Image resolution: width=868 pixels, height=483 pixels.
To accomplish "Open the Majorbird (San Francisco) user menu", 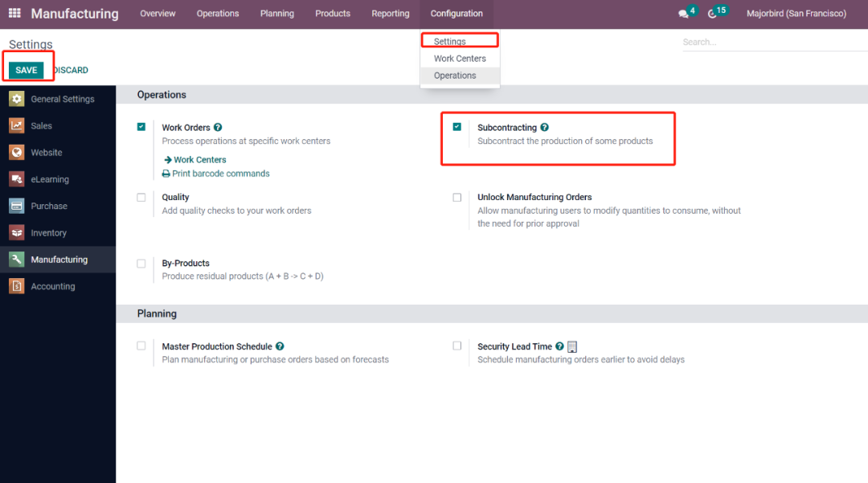I will click(796, 14).
